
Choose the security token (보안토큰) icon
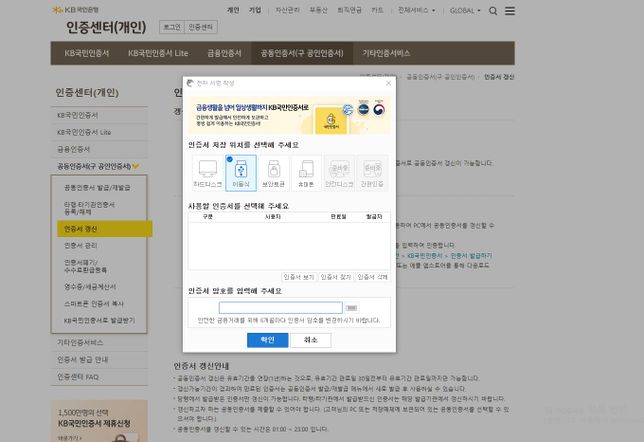273,173
